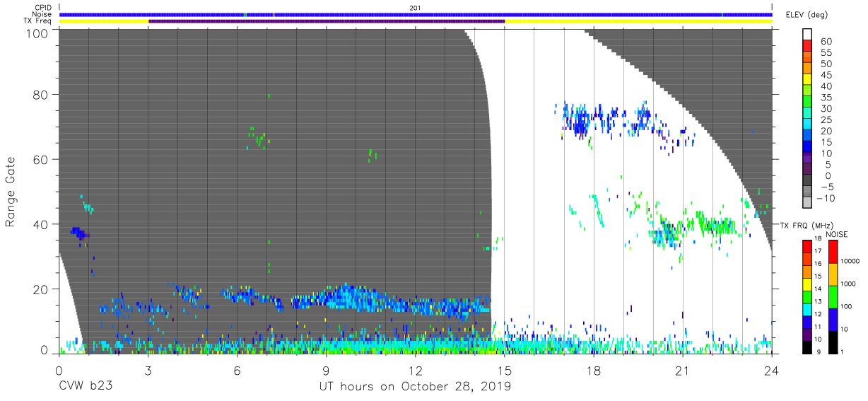The width and height of the screenshot is (868, 401).
Task: Click the CVW b23 radar beam label
Action: pyautogui.click(x=84, y=387)
